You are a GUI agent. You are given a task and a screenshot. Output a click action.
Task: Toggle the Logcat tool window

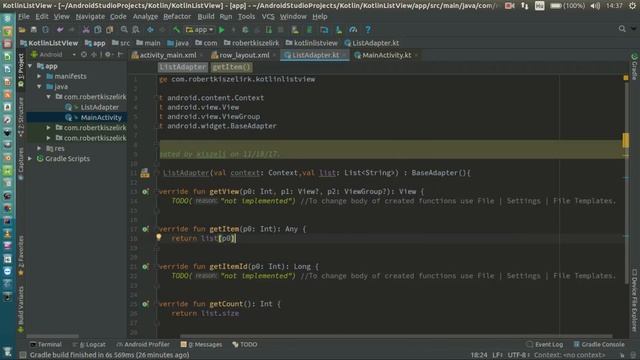tap(89, 344)
